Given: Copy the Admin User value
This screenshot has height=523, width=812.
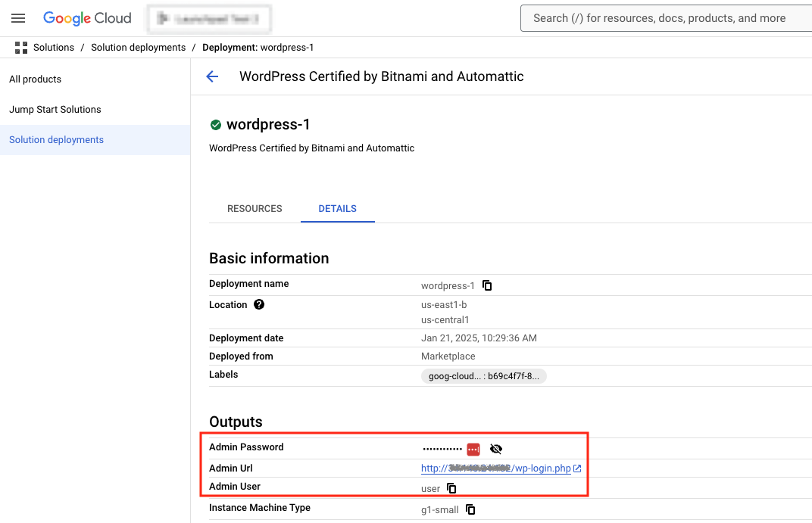Looking at the screenshot, I should tap(451, 488).
